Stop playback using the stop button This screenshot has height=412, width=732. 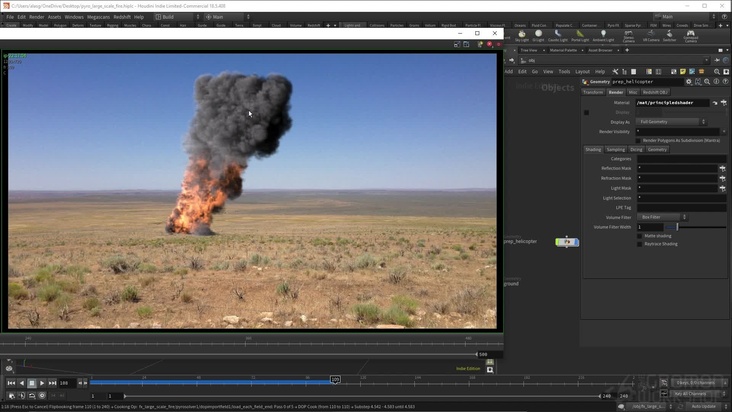[x=32, y=383]
